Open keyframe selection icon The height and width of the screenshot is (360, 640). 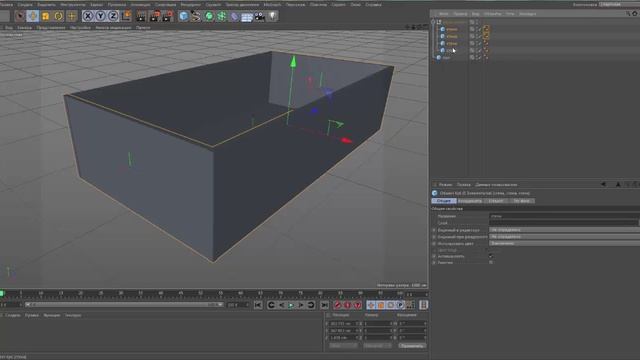click(x=358, y=305)
